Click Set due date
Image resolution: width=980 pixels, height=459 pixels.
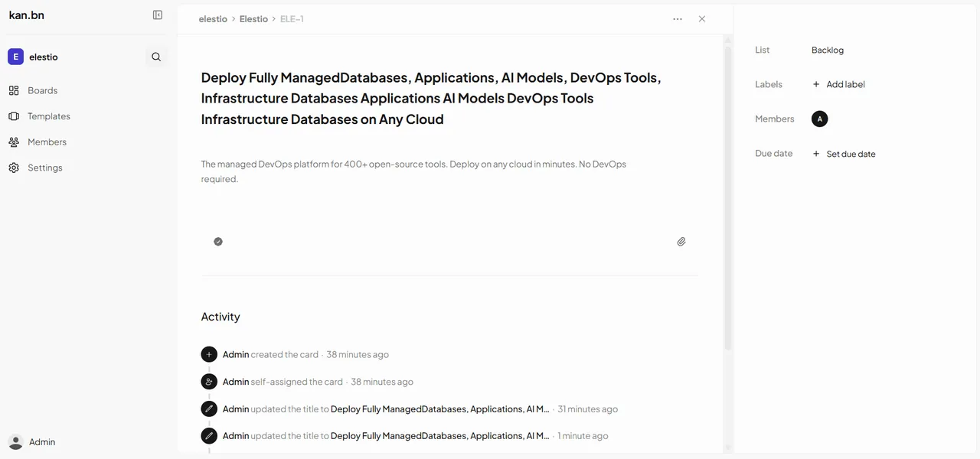pyautogui.click(x=844, y=154)
